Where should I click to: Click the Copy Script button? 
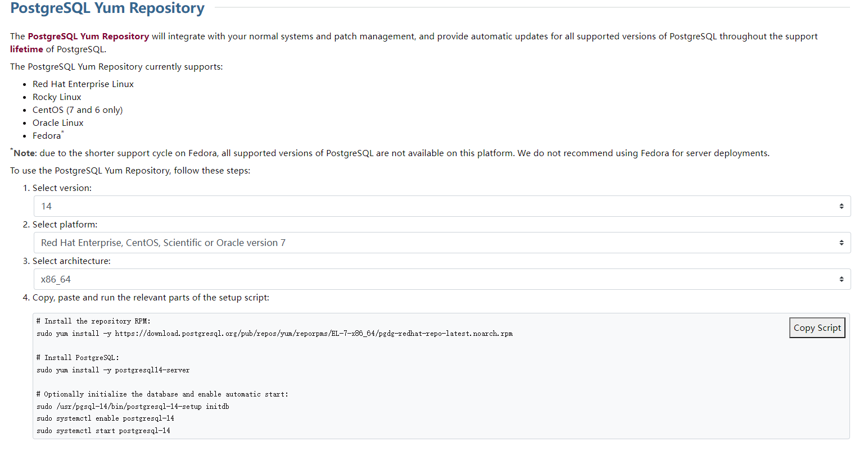pos(817,328)
